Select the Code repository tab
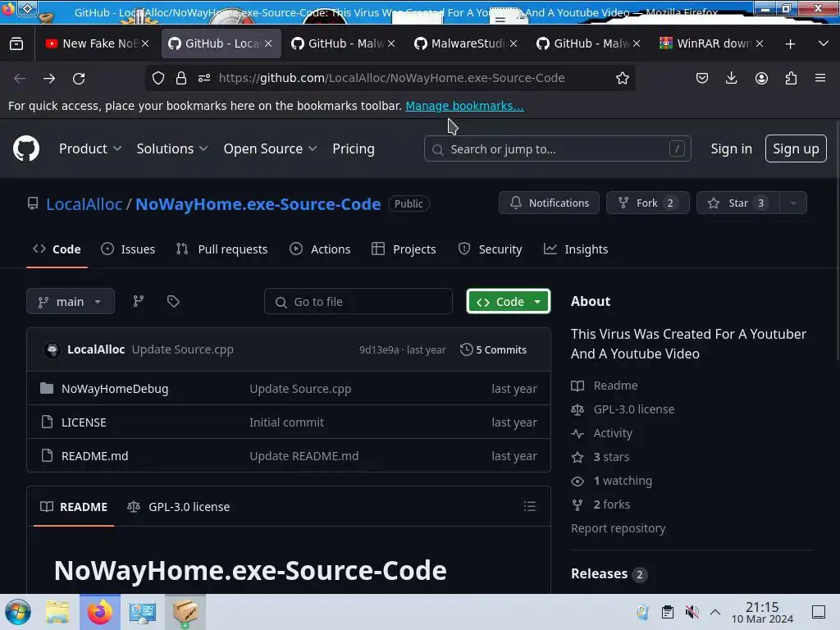 click(57, 249)
